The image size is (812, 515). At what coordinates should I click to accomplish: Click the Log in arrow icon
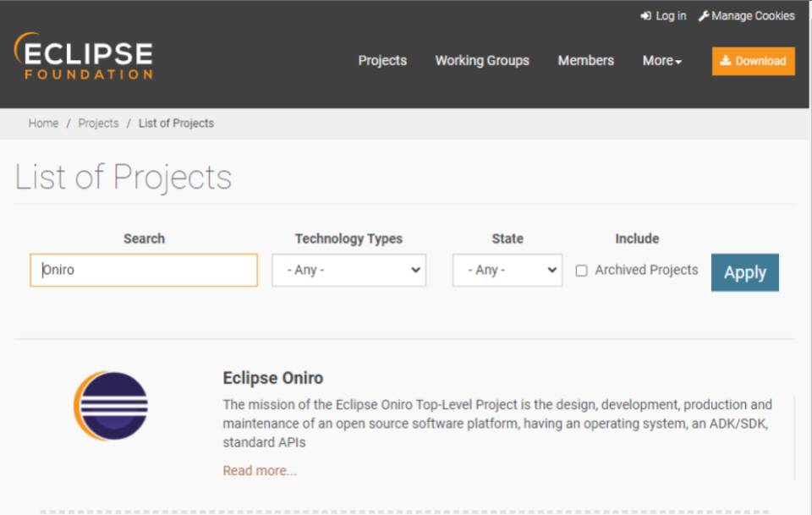[x=645, y=16]
